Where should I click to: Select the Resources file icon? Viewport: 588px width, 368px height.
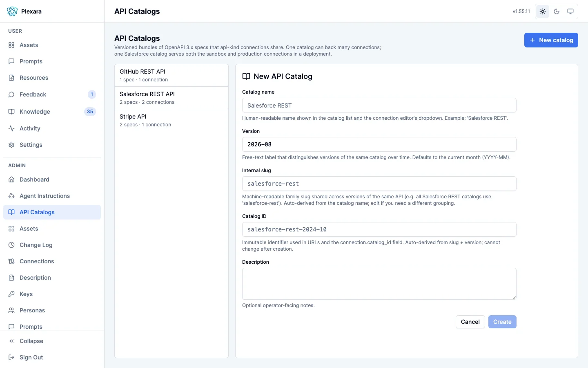[11, 78]
